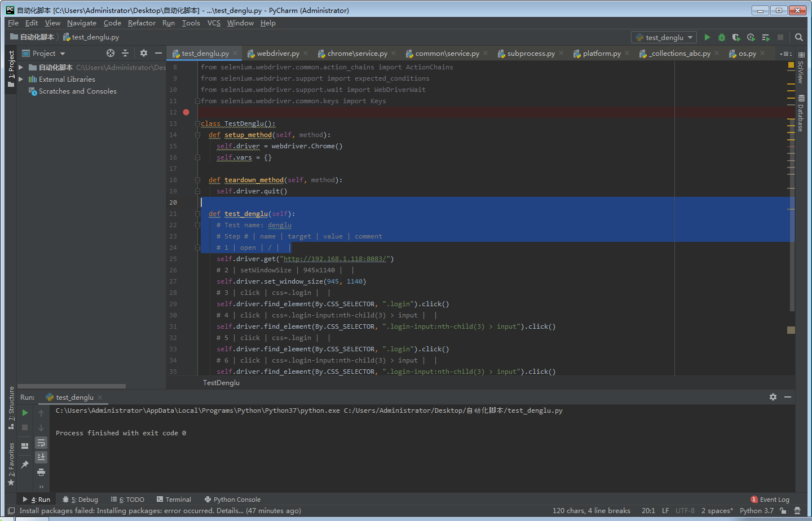Pin the Run tab with pin icon

pyautogui.click(x=25, y=465)
